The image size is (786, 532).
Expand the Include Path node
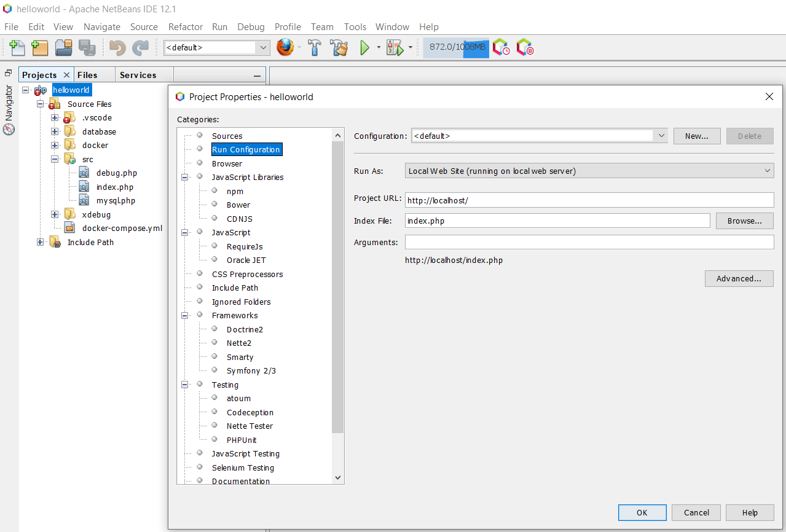pyautogui.click(x=41, y=242)
